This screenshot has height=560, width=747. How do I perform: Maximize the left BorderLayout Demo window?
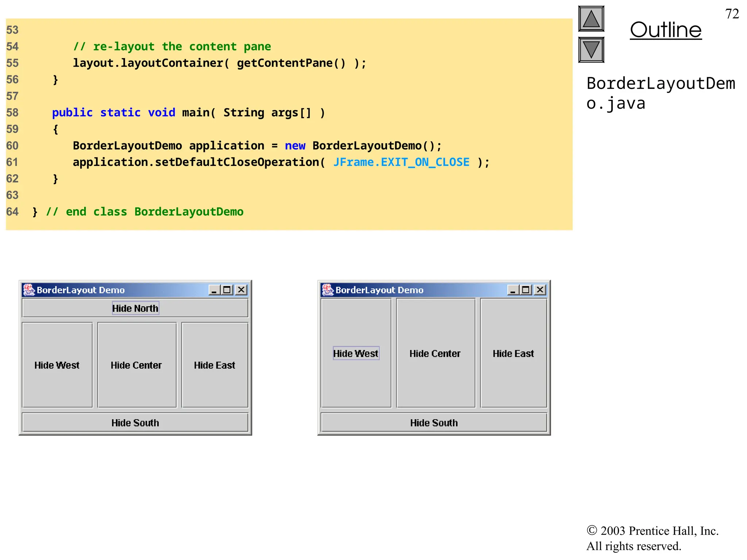(227, 290)
